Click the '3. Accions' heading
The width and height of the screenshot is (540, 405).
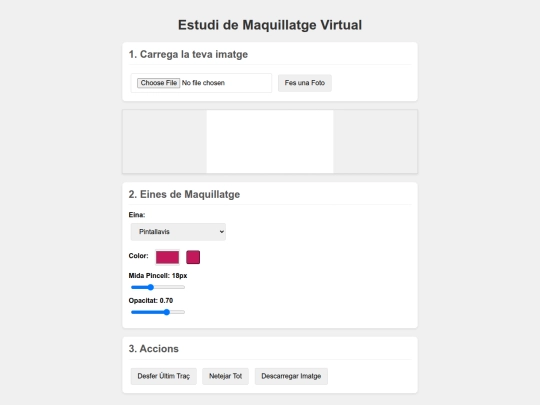click(x=154, y=349)
